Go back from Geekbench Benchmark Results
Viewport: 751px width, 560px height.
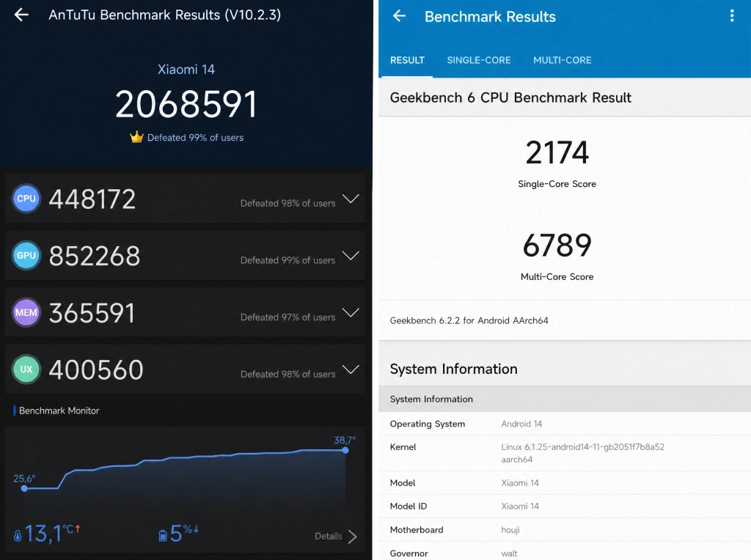point(399,16)
